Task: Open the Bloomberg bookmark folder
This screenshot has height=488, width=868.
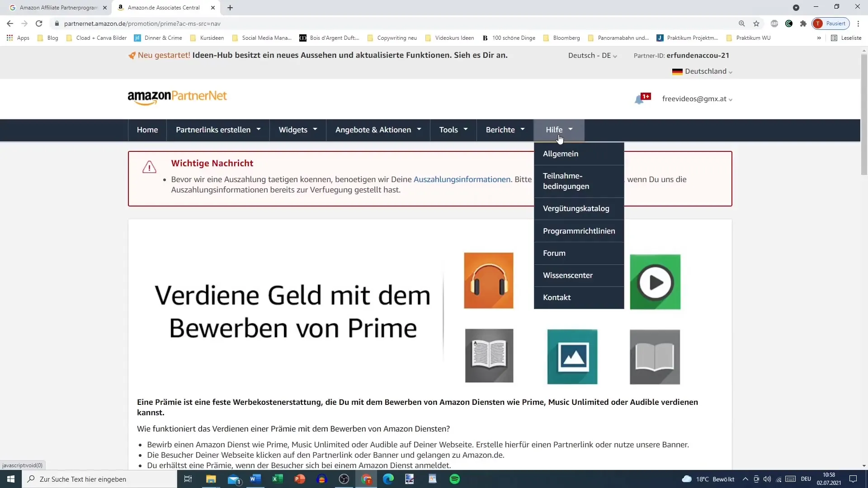Action: tap(561, 38)
